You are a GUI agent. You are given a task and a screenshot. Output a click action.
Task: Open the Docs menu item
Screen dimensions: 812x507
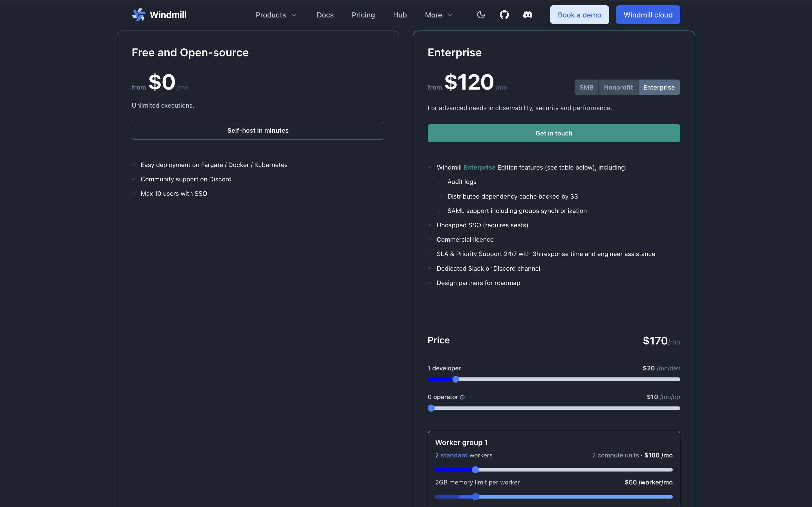pos(325,15)
